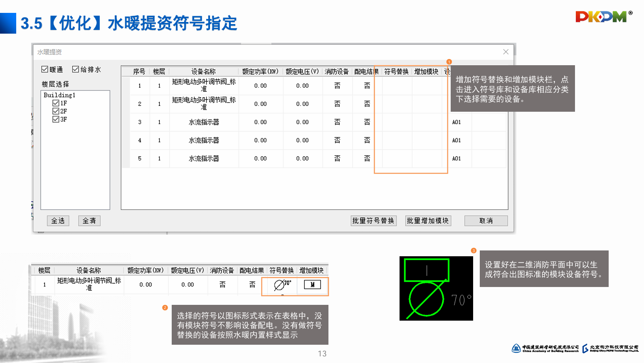Click the page number 13

click(x=322, y=354)
